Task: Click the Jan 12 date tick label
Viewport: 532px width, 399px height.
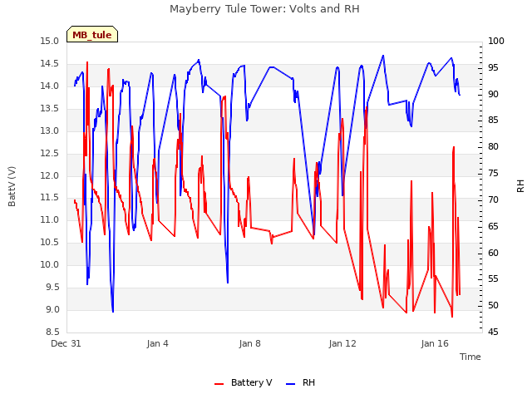Action: tap(342, 343)
